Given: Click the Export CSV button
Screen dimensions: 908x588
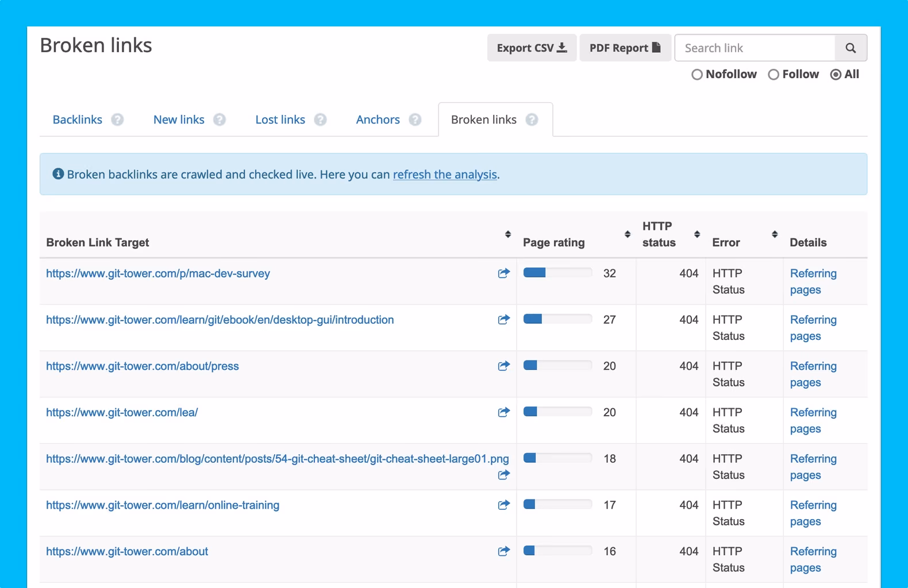Looking at the screenshot, I should click(x=532, y=48).
